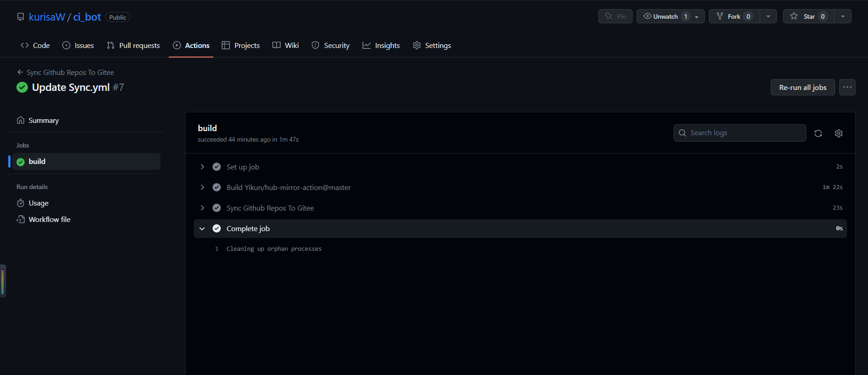
Task: Click Re-run all jobs
Action: click(x=803, y=87)
